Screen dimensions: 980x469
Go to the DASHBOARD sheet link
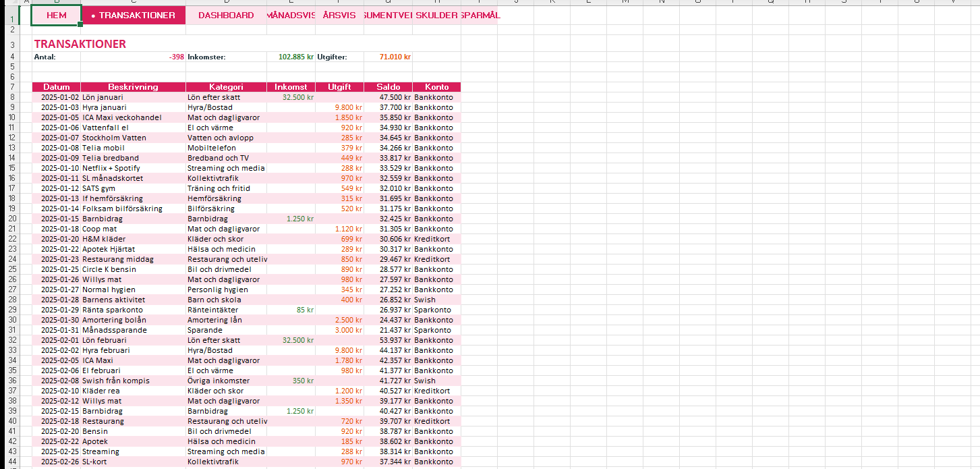[x=226, y=15]
